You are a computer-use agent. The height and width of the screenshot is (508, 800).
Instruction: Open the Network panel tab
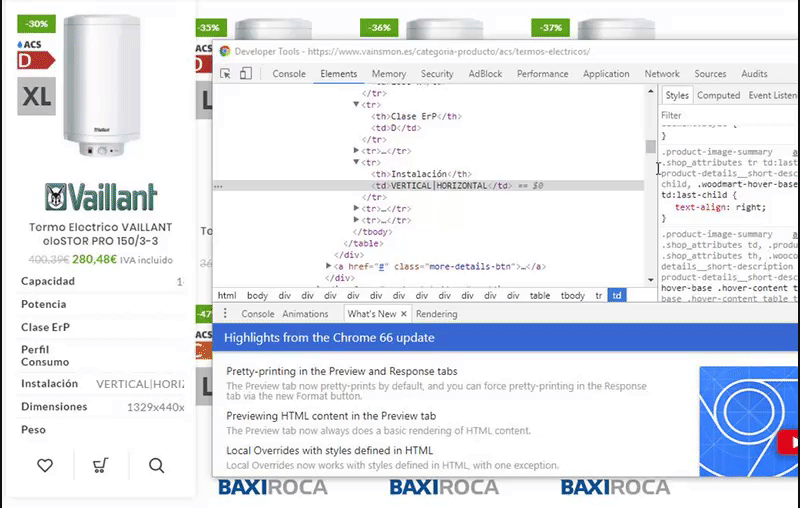(x=662, y=74)
